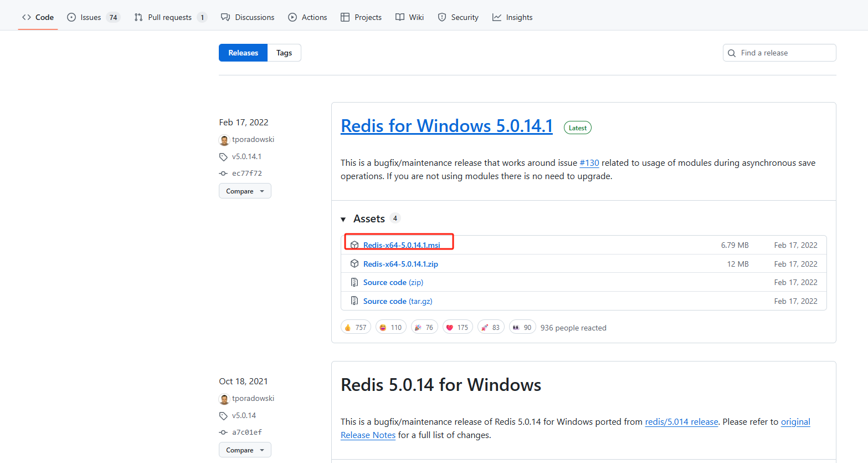The height and width of the screenshot is (463, 868).
Task: Download Redis-x64-5.0.14.1.zip
Action: 400,264
